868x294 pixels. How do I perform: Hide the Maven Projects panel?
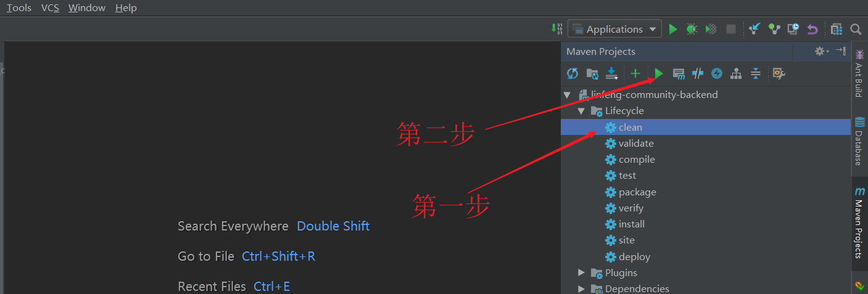coord(841,51)
